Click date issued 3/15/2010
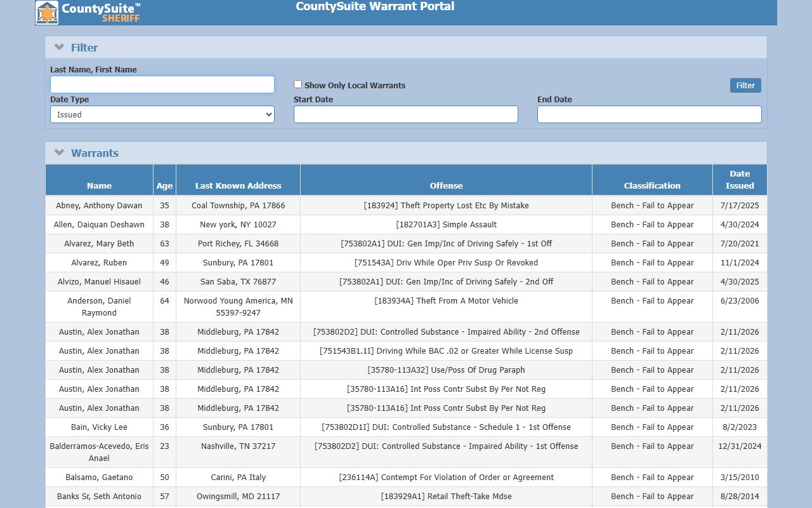Screen dimensions: 812x508 (x=740, y=477)
